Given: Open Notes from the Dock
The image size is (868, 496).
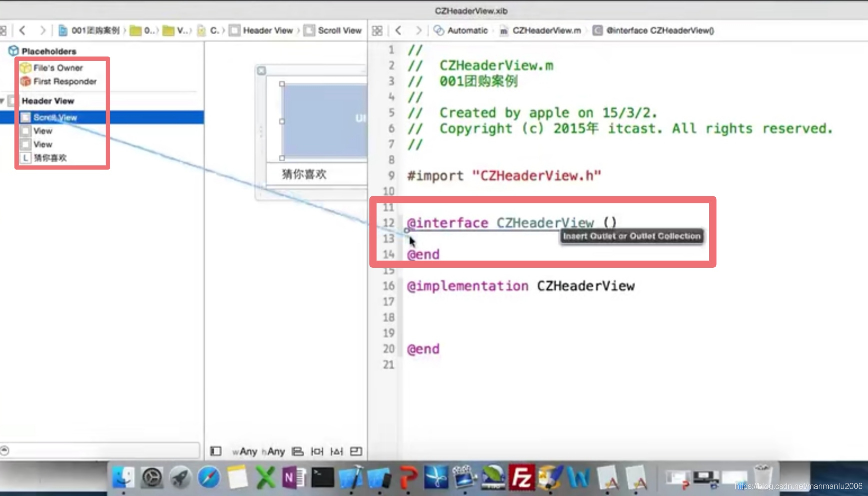Looking at the screenshot, I should pyautogui.click(x=237, y=477).
